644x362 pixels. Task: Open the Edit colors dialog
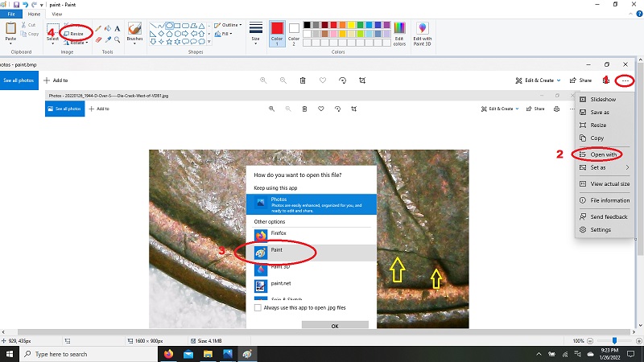click(x=399, y=34)
